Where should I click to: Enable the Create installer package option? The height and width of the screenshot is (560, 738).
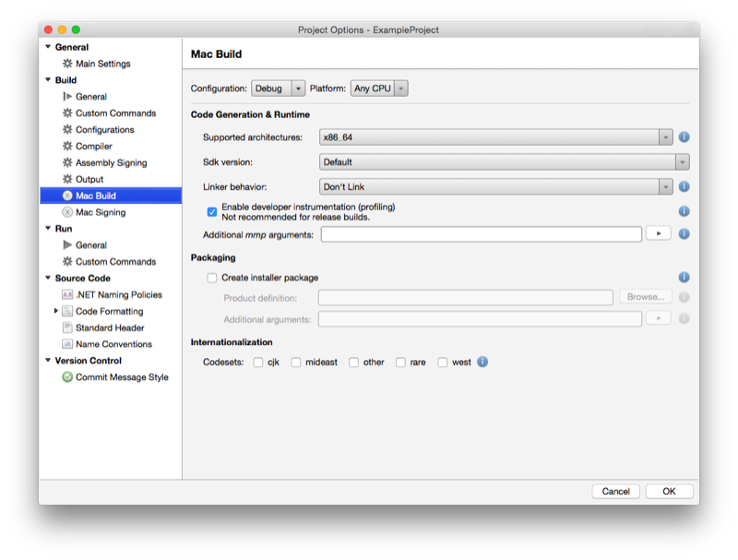coord(211,277)
